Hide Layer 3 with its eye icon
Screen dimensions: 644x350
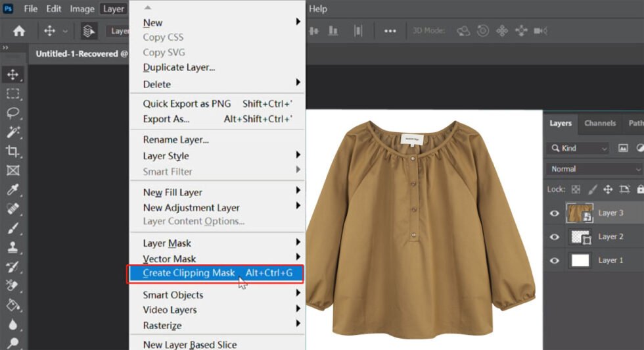click(555, 213)
